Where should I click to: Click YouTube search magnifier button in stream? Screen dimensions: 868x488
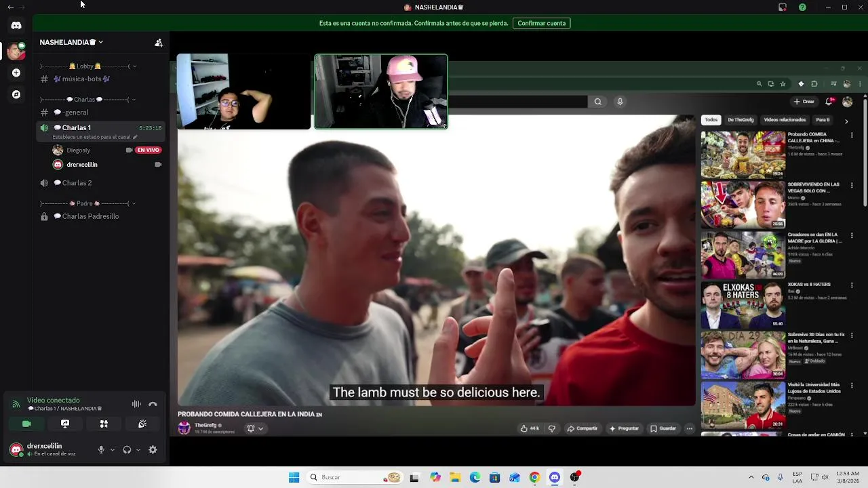[x=597, y=102]
